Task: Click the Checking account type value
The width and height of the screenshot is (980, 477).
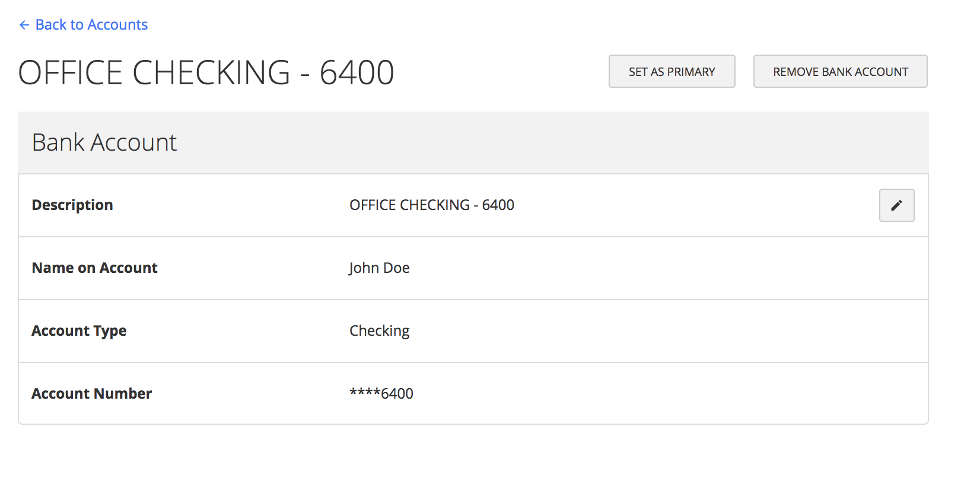Action: pos(379,331)
